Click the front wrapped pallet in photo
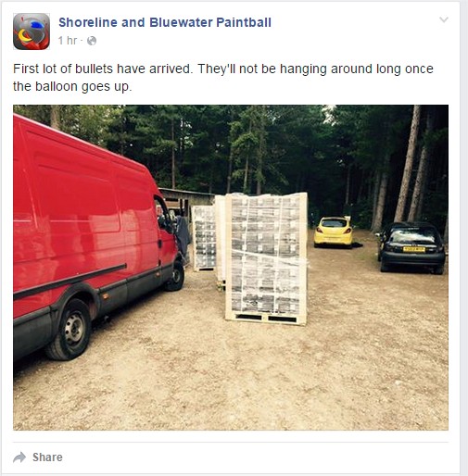The image size is (468, 476). point(266,258)
